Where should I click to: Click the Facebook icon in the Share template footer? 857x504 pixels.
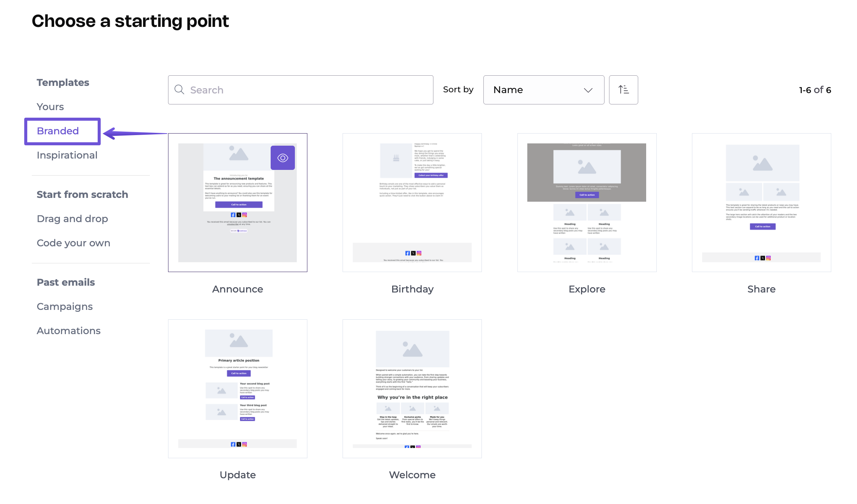[x=756, y=258]
